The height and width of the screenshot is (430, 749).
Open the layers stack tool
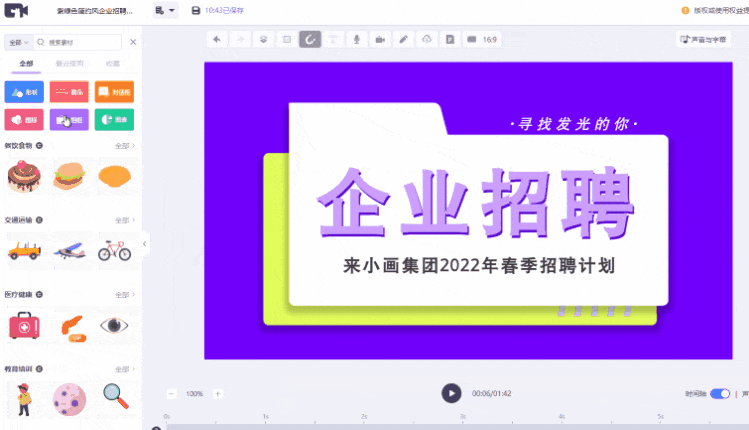click(x=263, y=40)
